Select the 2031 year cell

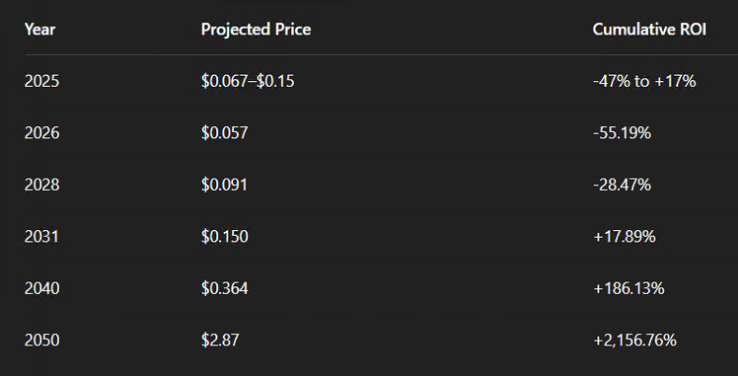[x=41, y=237]
